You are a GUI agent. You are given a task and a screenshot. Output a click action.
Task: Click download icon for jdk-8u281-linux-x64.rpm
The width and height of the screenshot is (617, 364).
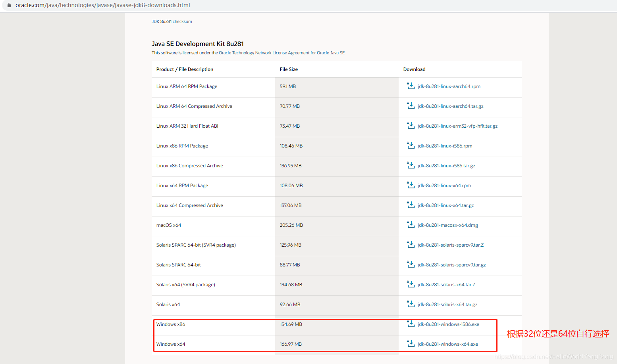[411, 185]
